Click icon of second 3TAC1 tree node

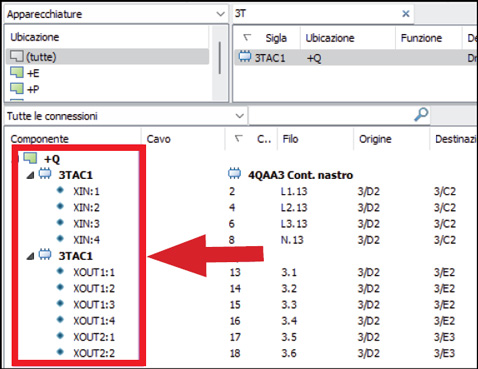[x=45, y=255]
